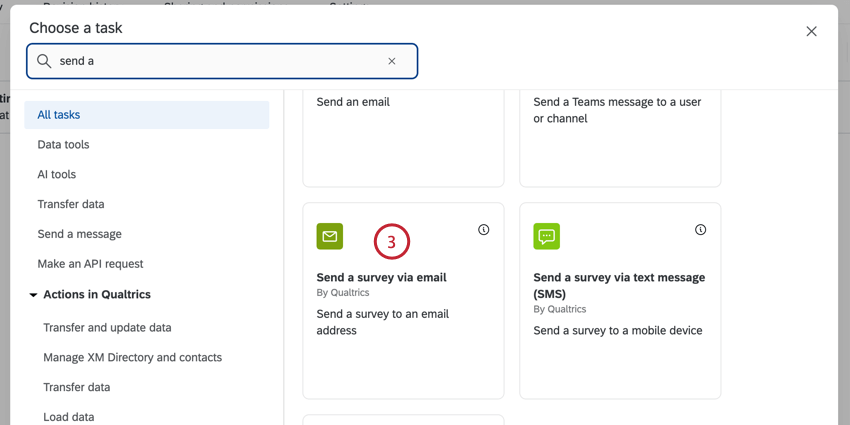Collapse the Actions in Qualtrics section
Screen dimensions: 850x425
33,295
